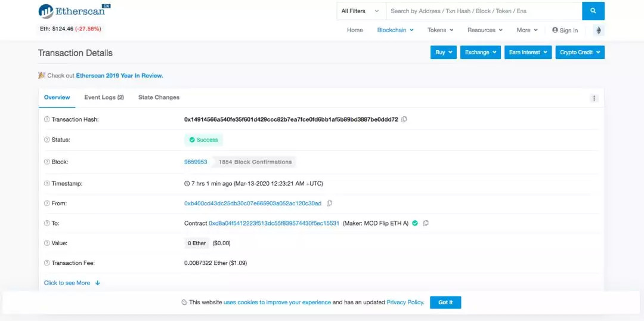Click the (Maker: MCD Flip ETH A) label

click(376, 223)
